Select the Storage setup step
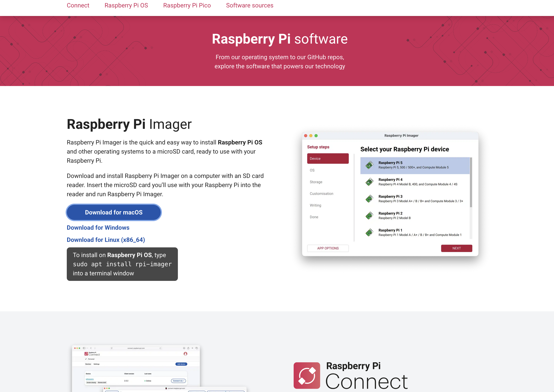Image resolution: width=554 pixels, height=392 pixels. point(316,182)
